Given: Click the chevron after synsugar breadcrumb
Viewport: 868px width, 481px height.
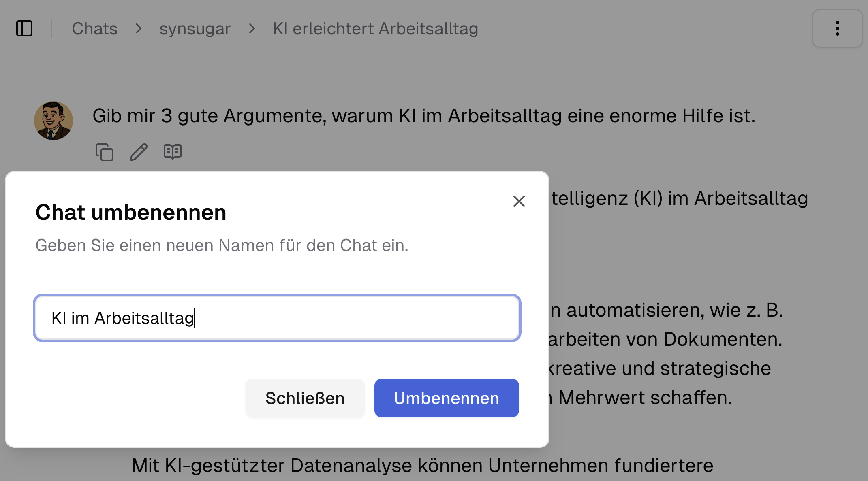Looking at the screenshot, I should [x=252, y=28].
